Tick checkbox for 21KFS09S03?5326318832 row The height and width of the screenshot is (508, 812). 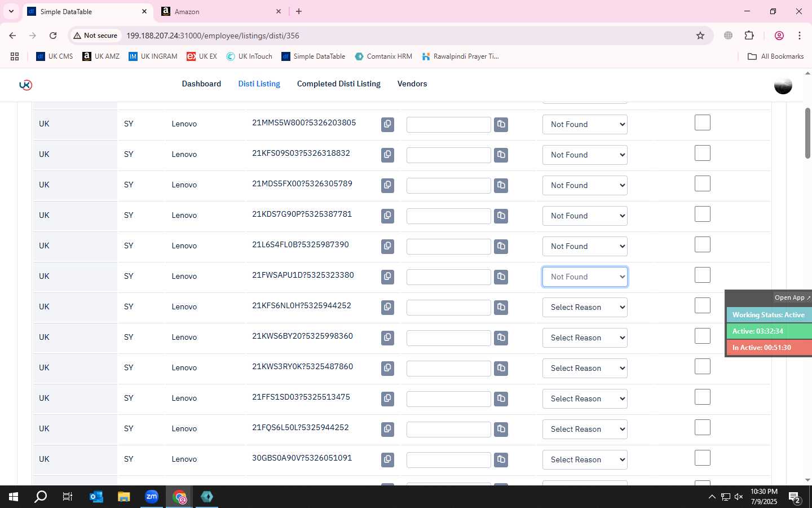(702, 153)
